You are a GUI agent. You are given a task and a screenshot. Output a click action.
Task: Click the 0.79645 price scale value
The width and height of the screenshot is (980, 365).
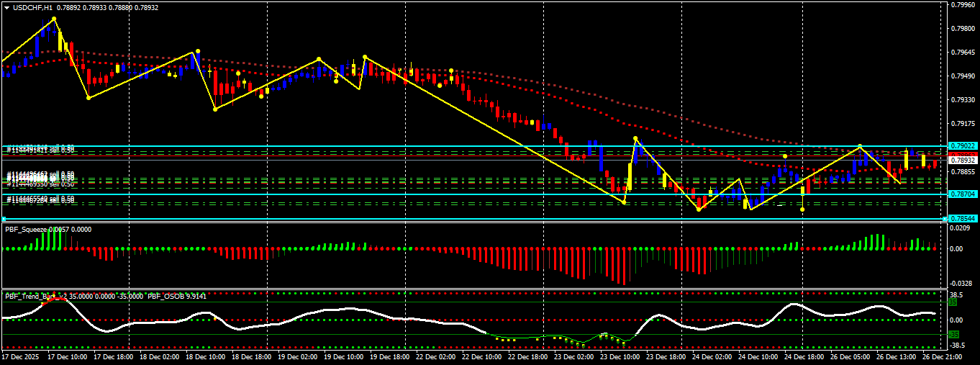964,52
